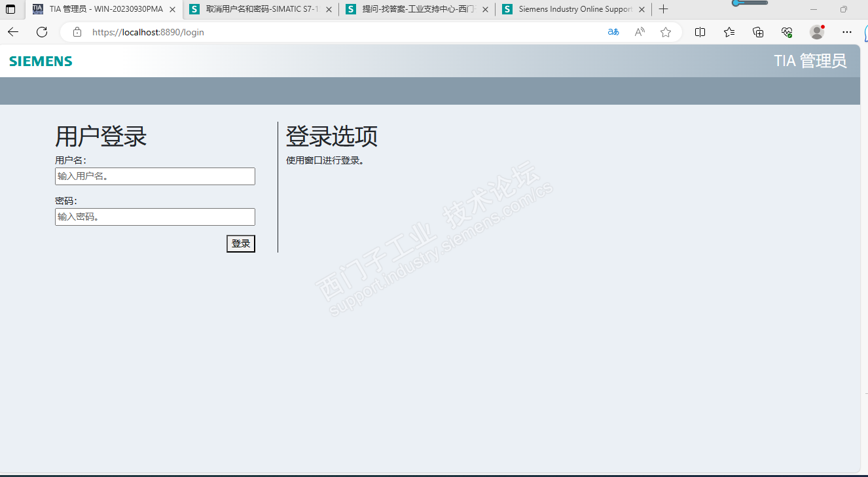Click the 用户名: label

tap(71, 160)
